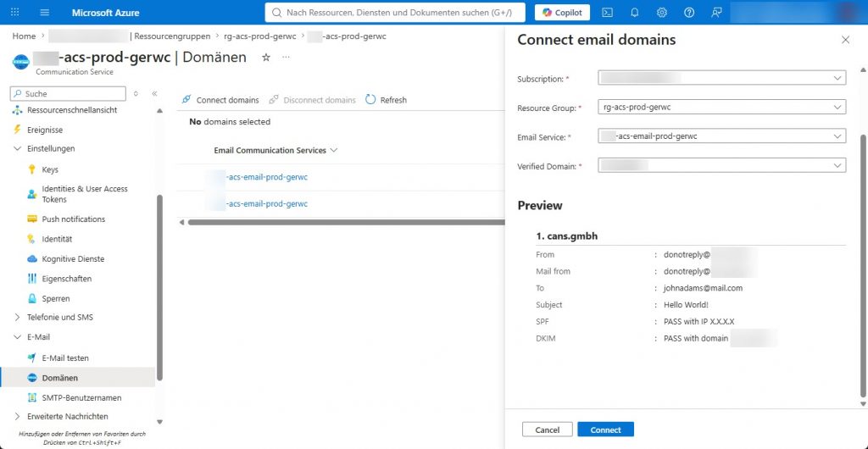Screen dimensions: 868x449
Task: Open E-Mail testen
Action: click(65, 358)
